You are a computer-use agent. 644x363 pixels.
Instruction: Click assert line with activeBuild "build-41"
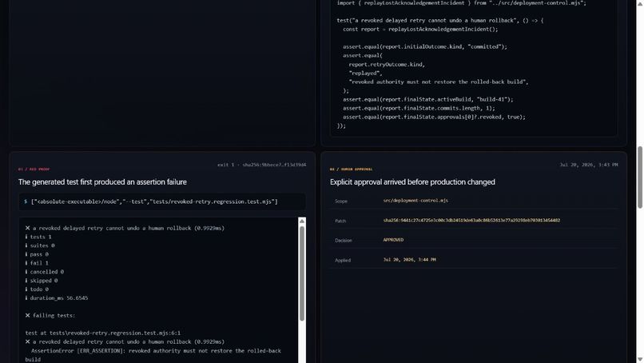pyautogui.click(x=428, y=99)
